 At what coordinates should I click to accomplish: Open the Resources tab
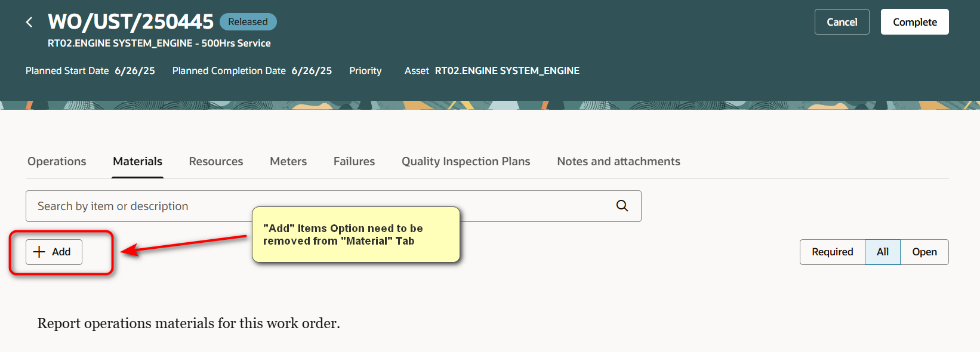[215, 161]
